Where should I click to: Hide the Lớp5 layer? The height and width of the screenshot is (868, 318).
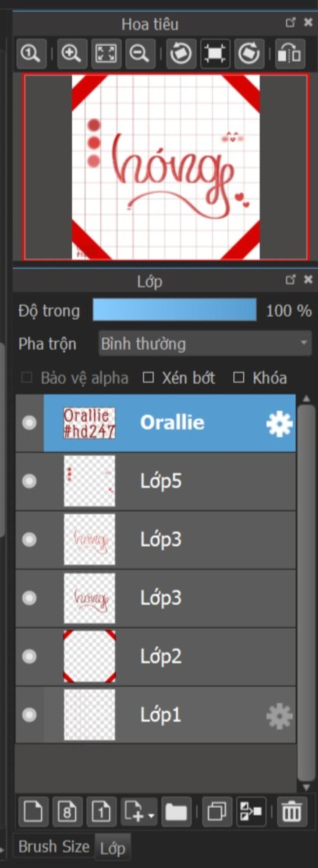[x=29, y=481]
